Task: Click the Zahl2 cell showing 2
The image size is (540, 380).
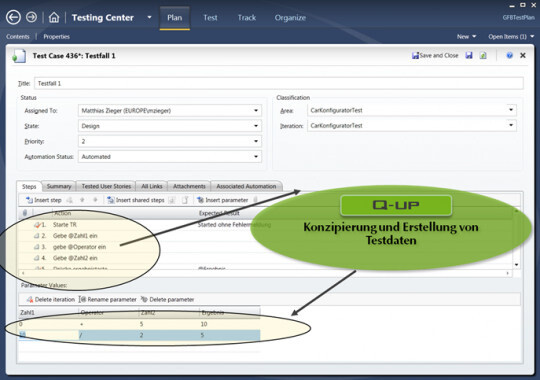Action: click(x=169, y=335)
